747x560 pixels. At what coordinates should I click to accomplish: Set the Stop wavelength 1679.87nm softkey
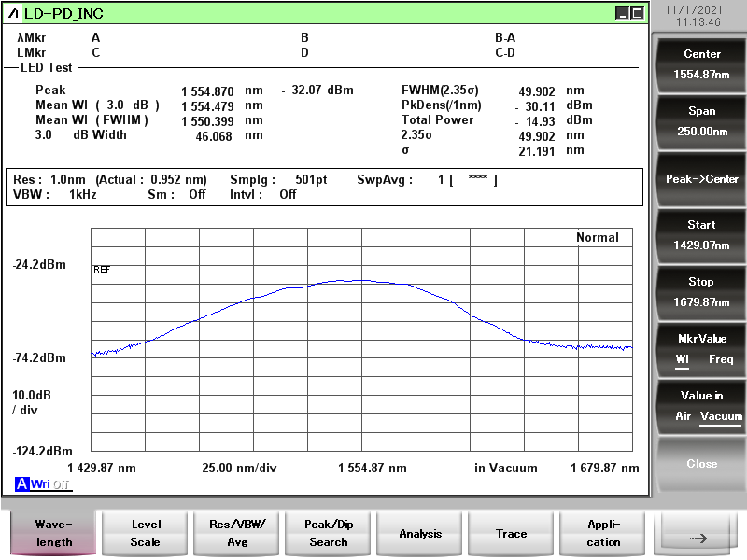click(701, 291)
